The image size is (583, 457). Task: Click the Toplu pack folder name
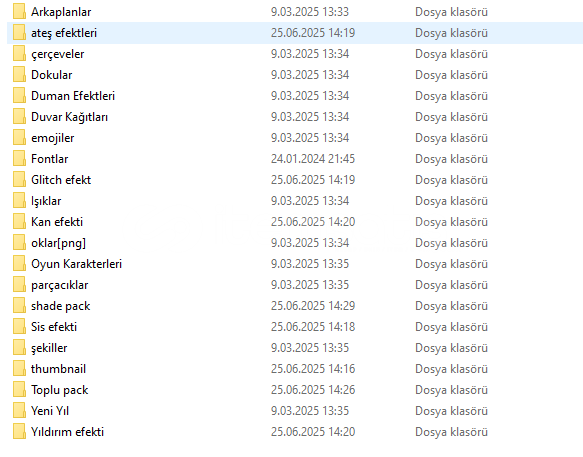[59, 390]
